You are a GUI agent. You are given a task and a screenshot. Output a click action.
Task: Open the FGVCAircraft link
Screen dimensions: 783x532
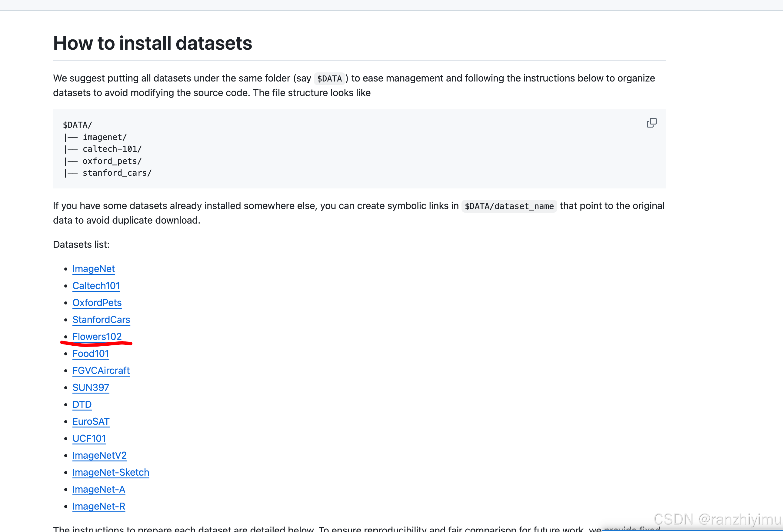click(x=101, y=371)
